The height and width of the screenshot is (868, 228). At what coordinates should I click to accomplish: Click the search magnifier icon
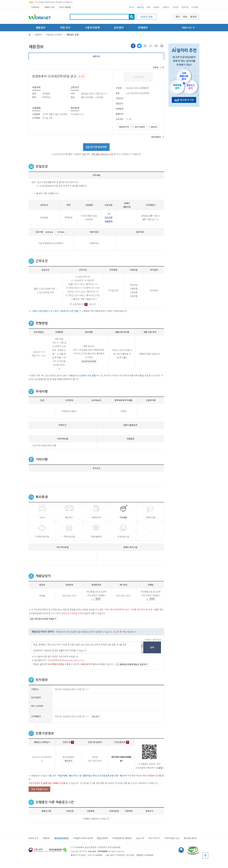(x=132, y=17)
